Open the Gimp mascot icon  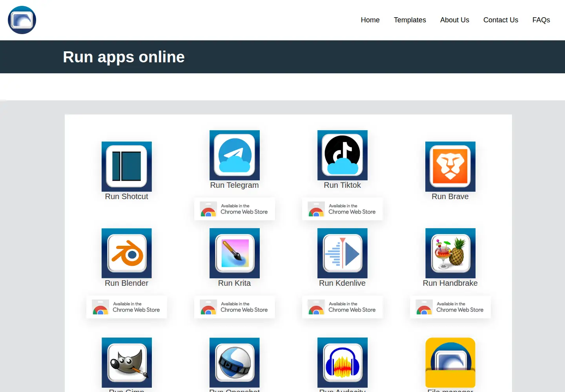tap(127, 363)
